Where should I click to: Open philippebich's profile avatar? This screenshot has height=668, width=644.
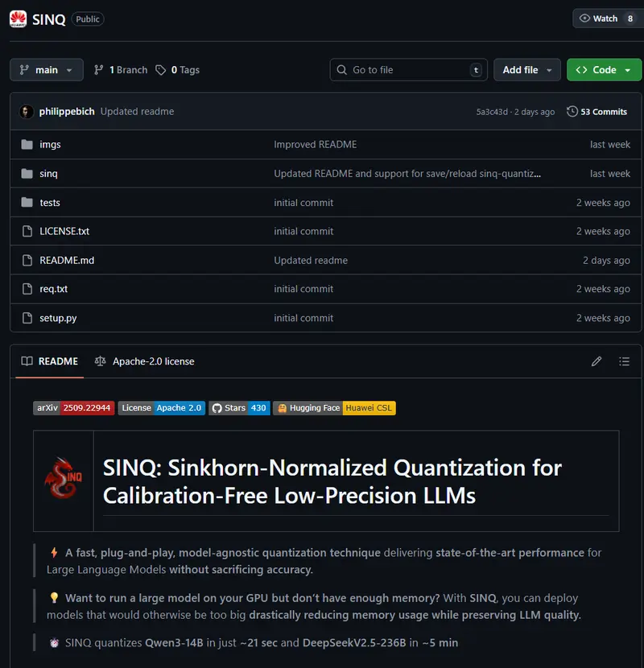[x=26, y=111]
